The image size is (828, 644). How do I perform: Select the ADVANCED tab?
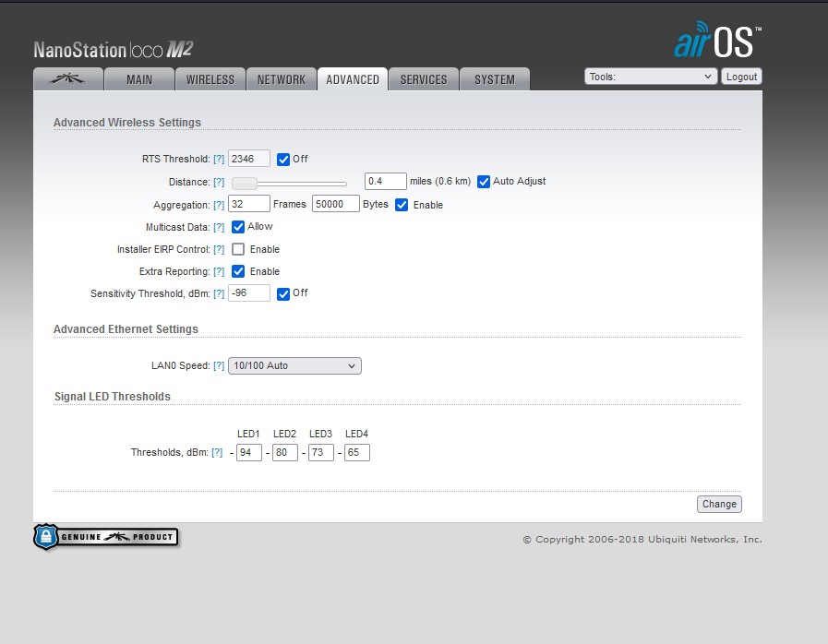coord(353,79)
